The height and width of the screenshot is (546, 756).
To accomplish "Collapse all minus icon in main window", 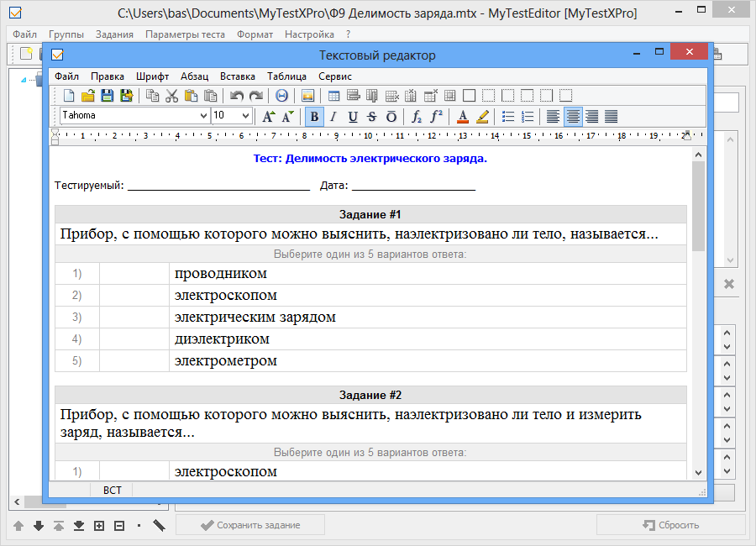I will click(119, 526).
